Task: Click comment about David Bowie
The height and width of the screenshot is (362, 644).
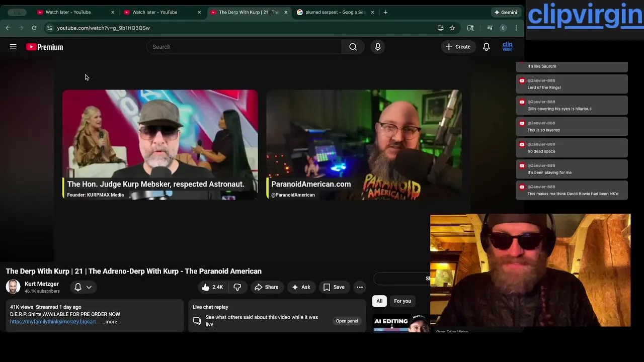Action: pyautogui.click(x=573, y=194)
